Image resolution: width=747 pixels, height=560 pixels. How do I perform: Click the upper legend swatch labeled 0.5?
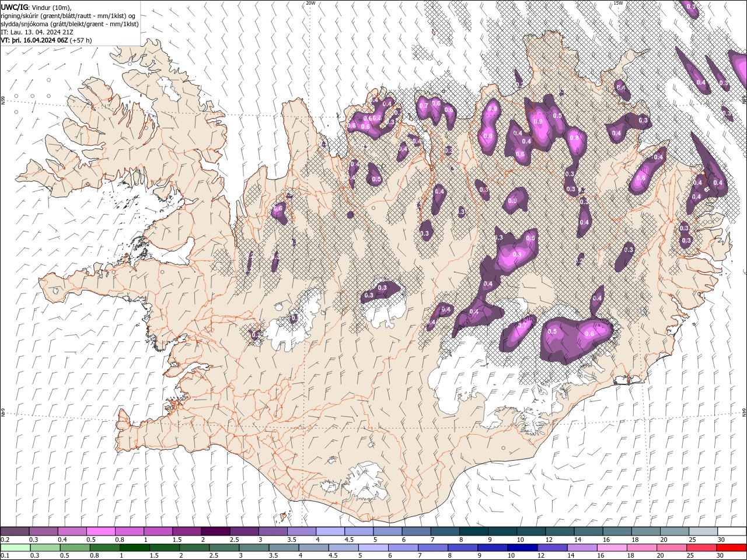[x=100, y=531]
